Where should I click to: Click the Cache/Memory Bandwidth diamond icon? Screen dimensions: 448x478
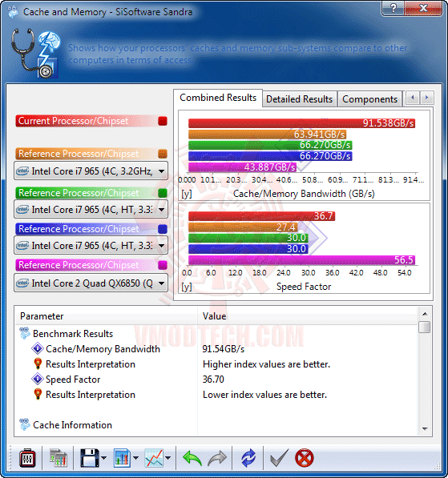point(38,349)
